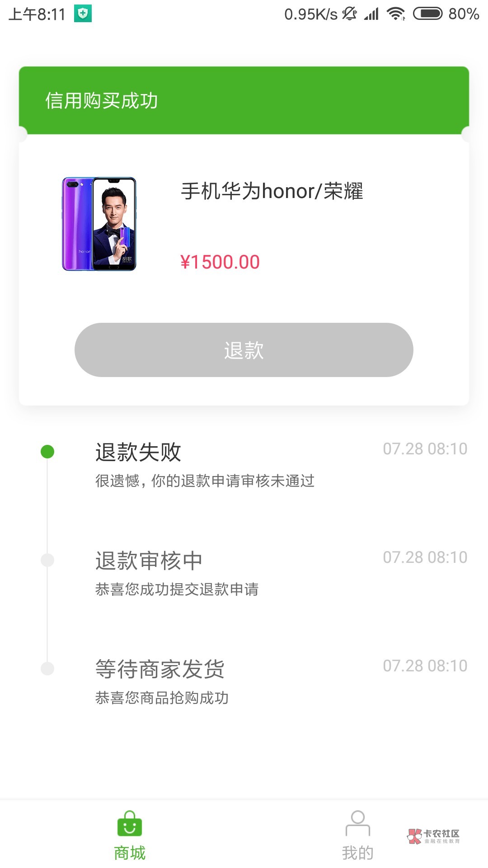
Task: Switch to the 商城 tab label
Action: (130, 853)
